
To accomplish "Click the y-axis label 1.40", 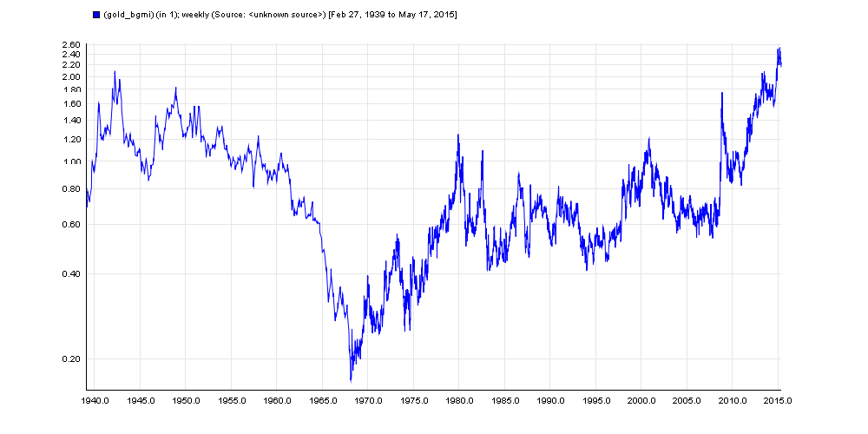I will 73,120.
